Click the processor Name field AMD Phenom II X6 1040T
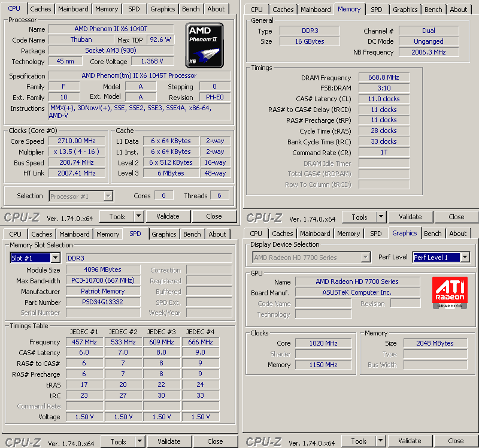 (111, 29)
